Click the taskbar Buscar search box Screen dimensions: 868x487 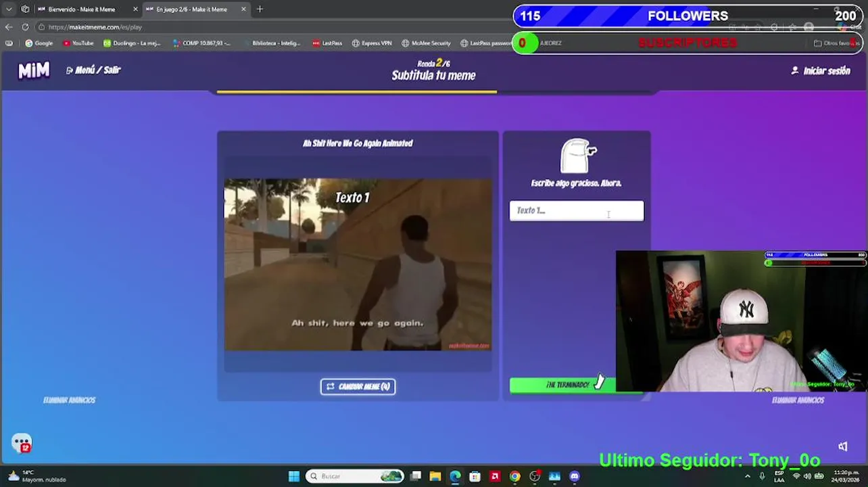point(355,476)
